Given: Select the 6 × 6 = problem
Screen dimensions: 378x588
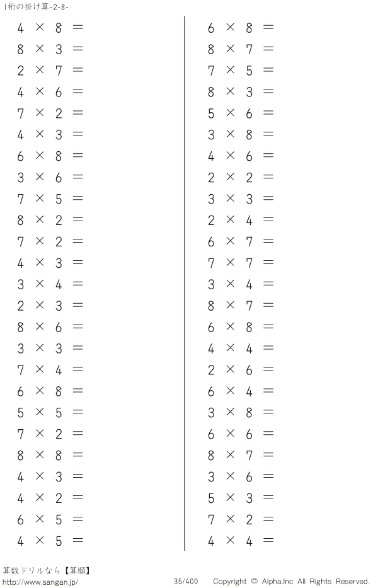Looking at the screenshot, I should 241,434.
